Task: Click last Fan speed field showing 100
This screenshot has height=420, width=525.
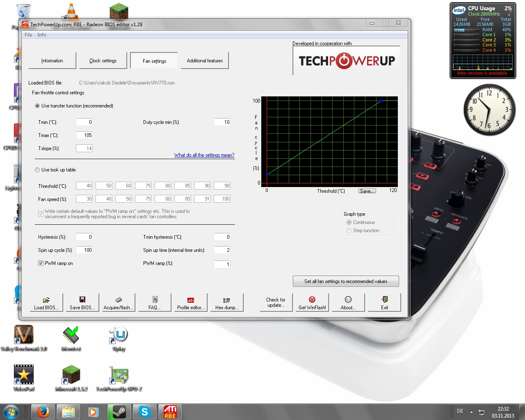Action: pos(222,199)
